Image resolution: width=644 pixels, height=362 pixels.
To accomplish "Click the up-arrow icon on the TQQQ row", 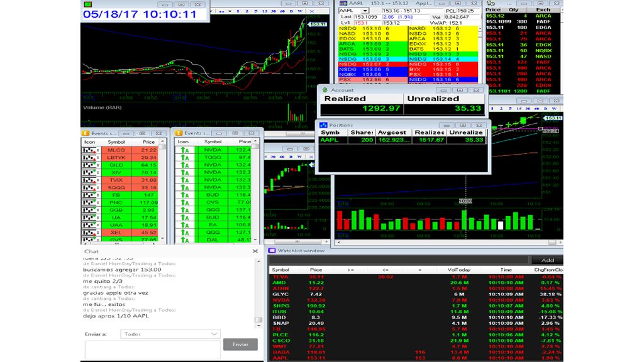I will [185, 158].
